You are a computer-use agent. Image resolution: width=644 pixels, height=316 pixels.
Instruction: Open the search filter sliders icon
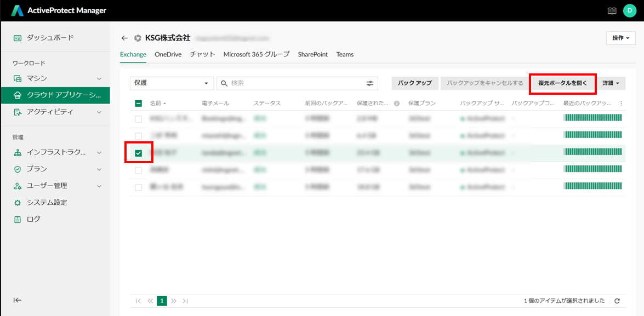point(370,83)
